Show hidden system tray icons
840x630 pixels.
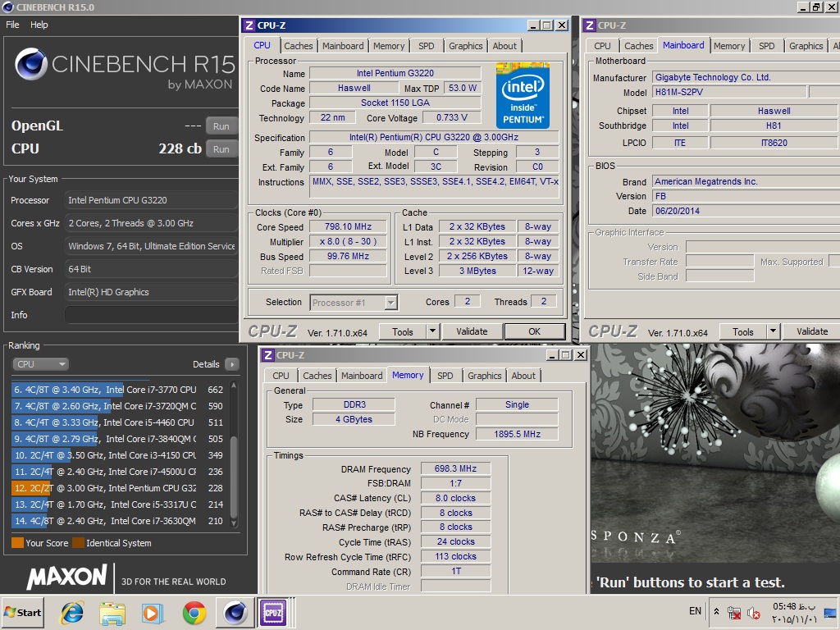point(716,611)
